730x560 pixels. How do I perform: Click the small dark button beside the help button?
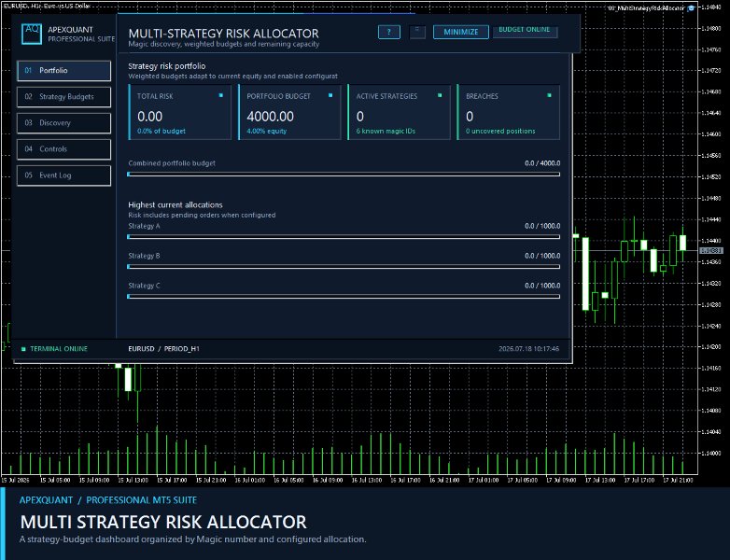tap(417, 32)
